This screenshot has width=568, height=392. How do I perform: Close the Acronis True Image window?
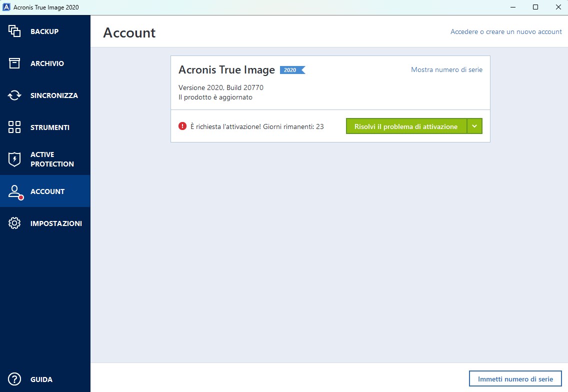click(558, 7)
